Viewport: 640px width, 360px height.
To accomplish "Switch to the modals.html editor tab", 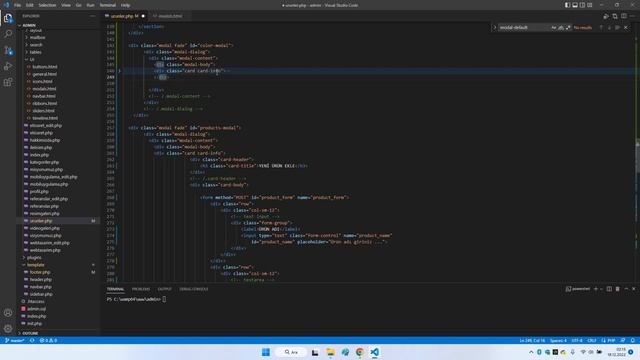I will pyautogui.click(x=171, y=16).
